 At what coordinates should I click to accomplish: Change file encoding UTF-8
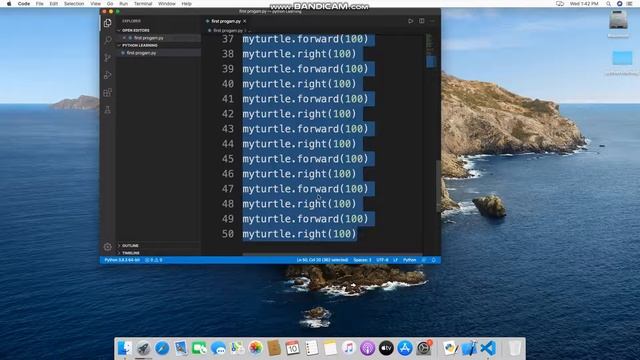[x=382, y=260]
